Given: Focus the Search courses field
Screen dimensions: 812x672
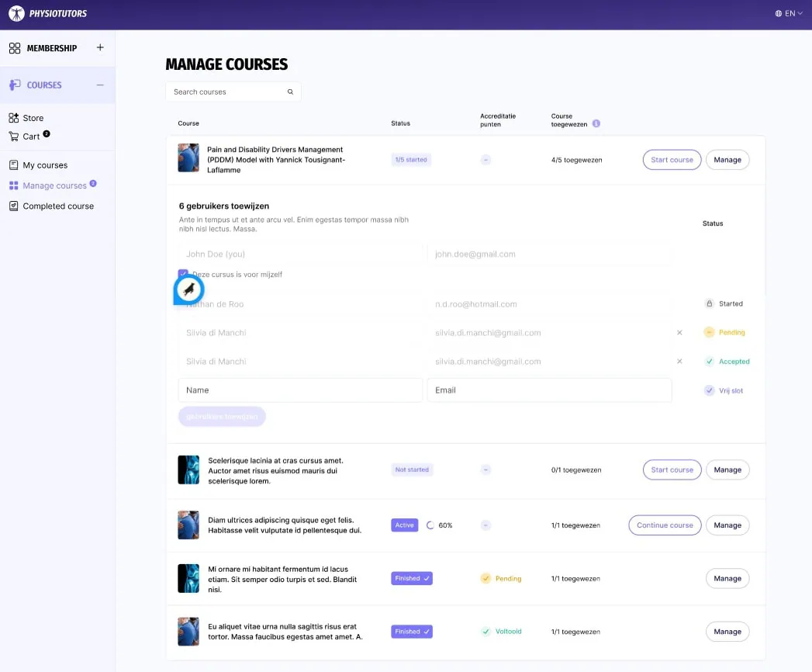Looking at the screenshot, I should pos(233,92).
